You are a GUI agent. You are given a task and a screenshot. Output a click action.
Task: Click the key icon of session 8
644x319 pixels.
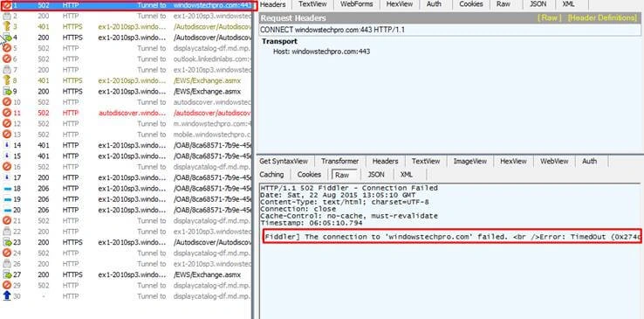click(7, 80)
